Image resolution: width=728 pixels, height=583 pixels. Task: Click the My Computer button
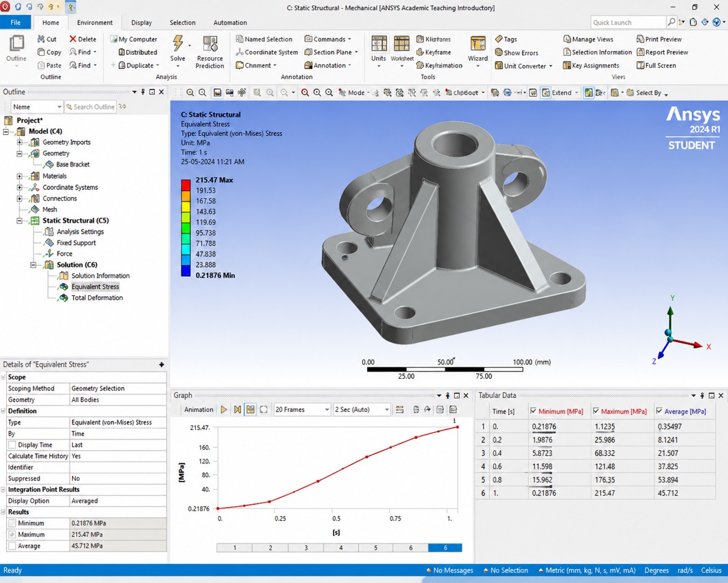point(133,39)
